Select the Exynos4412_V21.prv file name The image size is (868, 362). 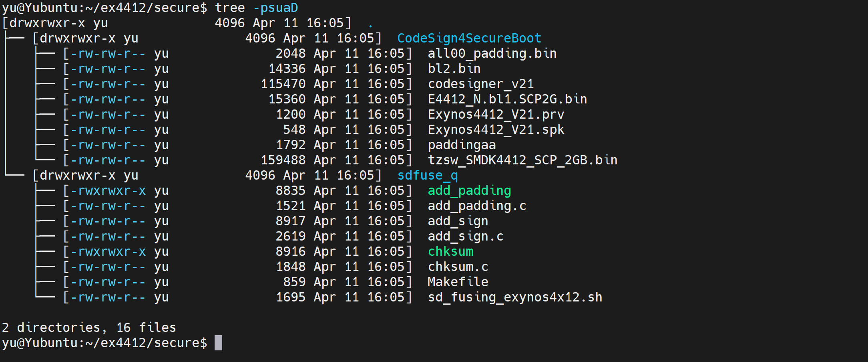pyautogui.click(x=496, y=115)
